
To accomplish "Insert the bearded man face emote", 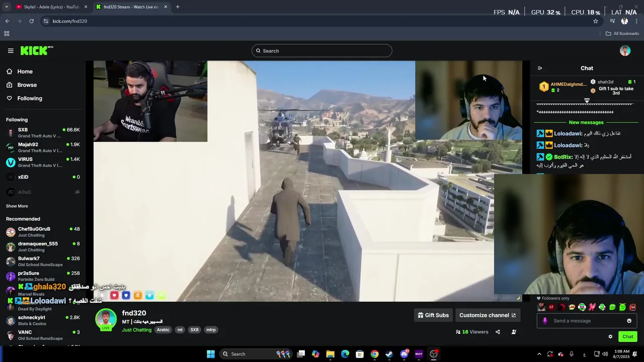I will coord(541,307).
